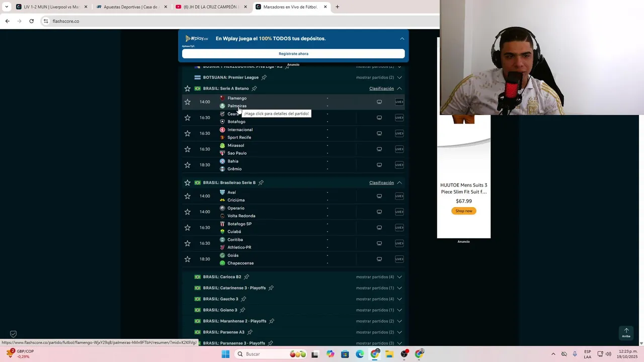Mark Mirassol vs Sao Paulo as favorite

coord(187,149)
